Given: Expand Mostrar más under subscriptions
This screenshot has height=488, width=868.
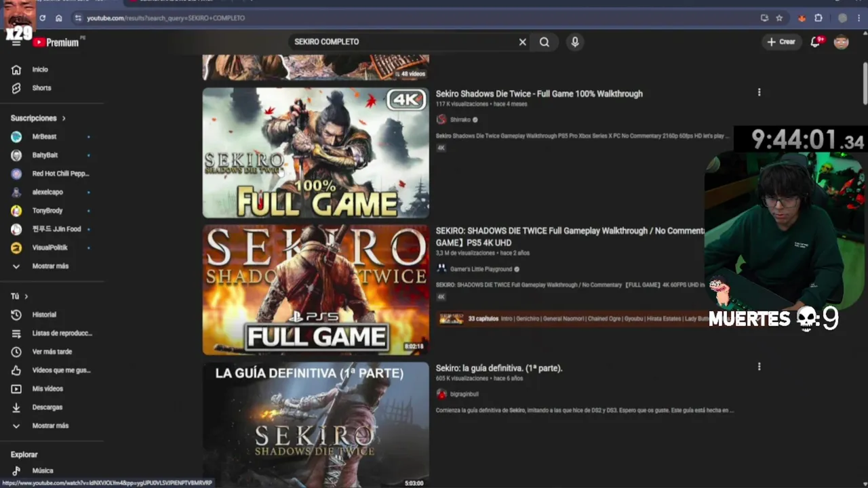Looking at the screenshot, I should pyautogui.click(x=52, y=266).
